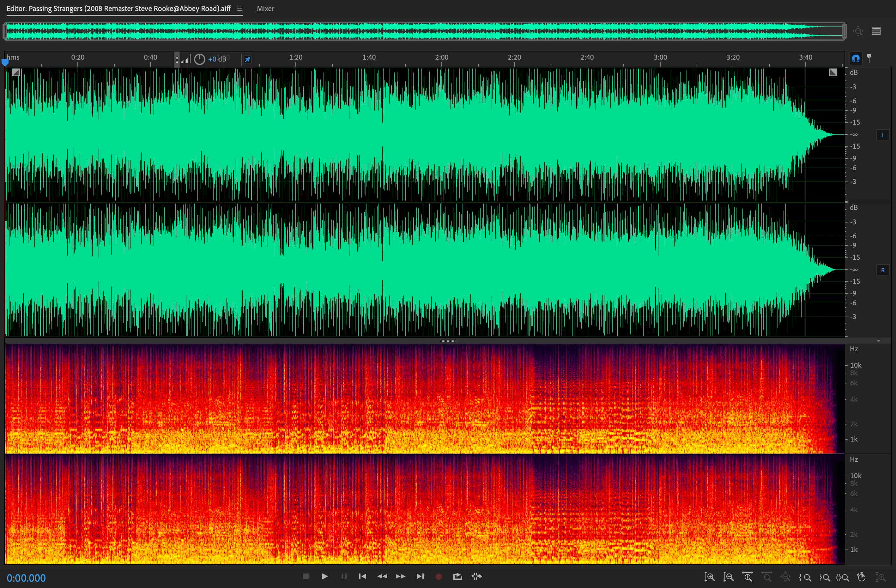Toggle the right channel R button

[x=882, y=270]
